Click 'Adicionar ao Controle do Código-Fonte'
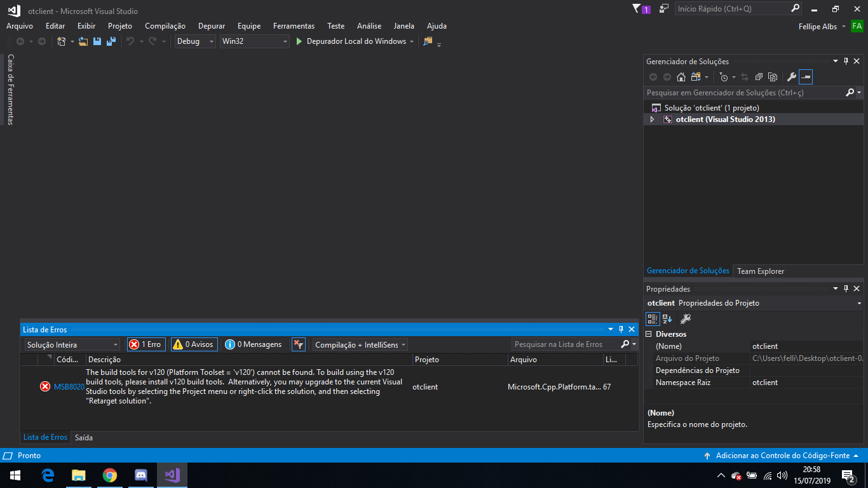868x488 pixels. click(782, 456)
